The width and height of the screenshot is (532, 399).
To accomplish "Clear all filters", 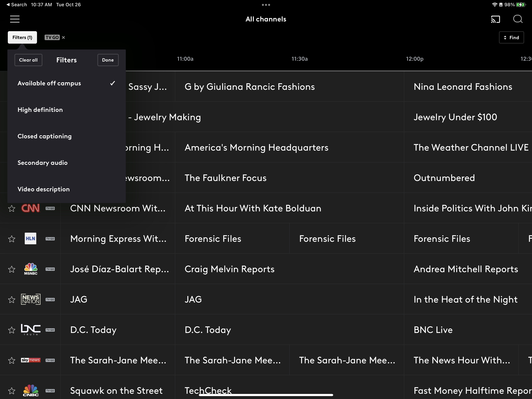I will click(28, 60).
